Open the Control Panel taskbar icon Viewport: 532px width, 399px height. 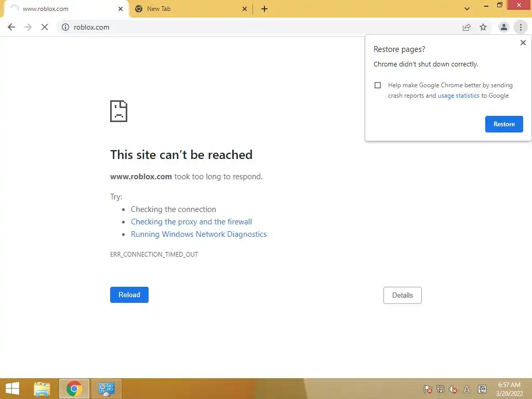pyautogui.click(x=106, y=389)
